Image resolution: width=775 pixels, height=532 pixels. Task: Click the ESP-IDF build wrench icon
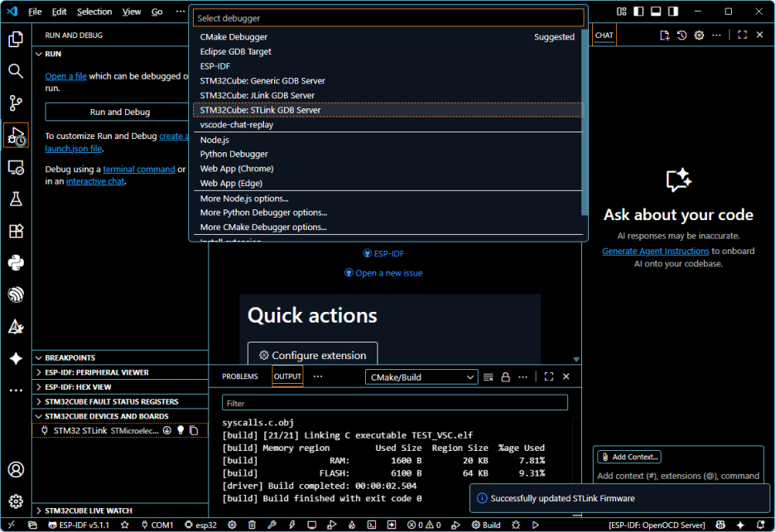pos(272,525)
